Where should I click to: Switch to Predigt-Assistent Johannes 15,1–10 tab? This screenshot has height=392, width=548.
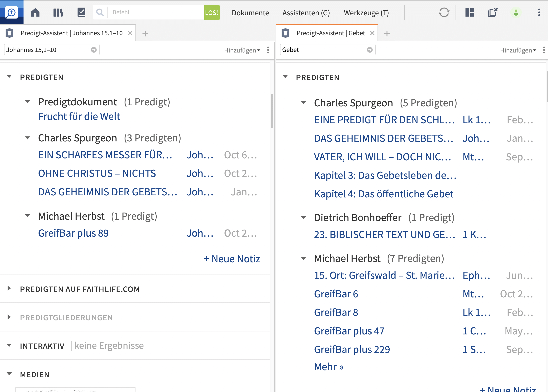72,33
